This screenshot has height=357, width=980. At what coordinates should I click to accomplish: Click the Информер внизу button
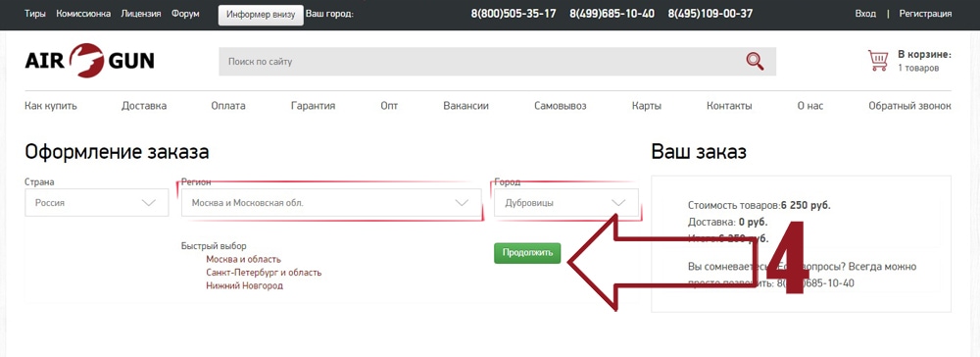(x=261, y=15)
